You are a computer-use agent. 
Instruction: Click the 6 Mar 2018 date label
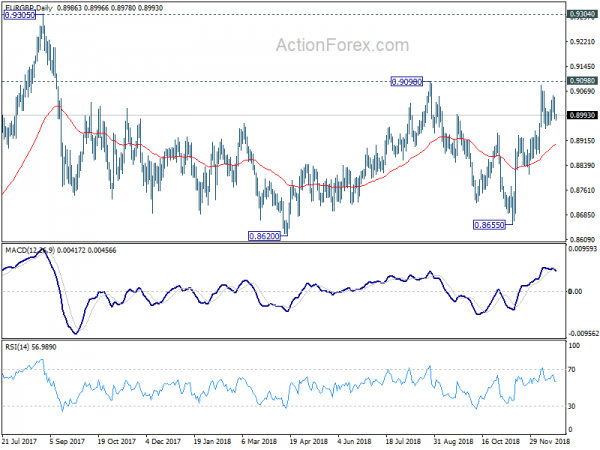(x=259, y=441)
